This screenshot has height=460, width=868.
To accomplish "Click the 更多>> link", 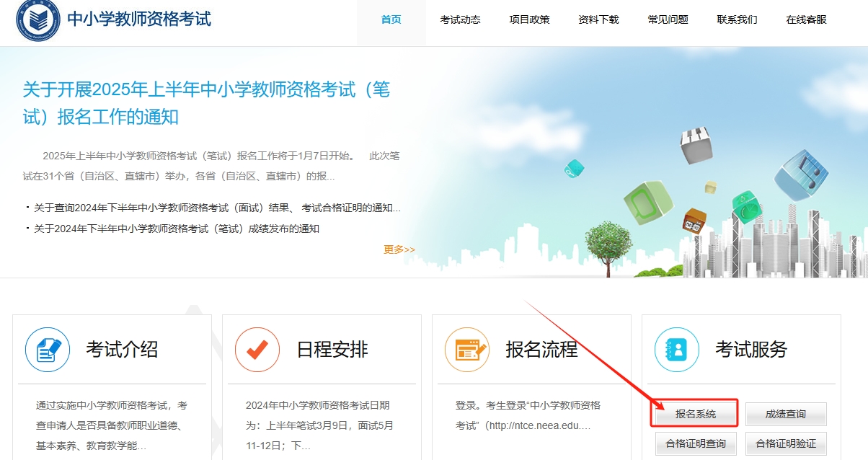I will pos(399,249).
